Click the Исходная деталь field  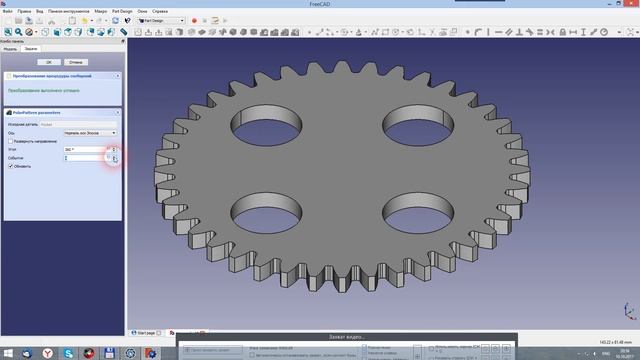pos(78,124)
